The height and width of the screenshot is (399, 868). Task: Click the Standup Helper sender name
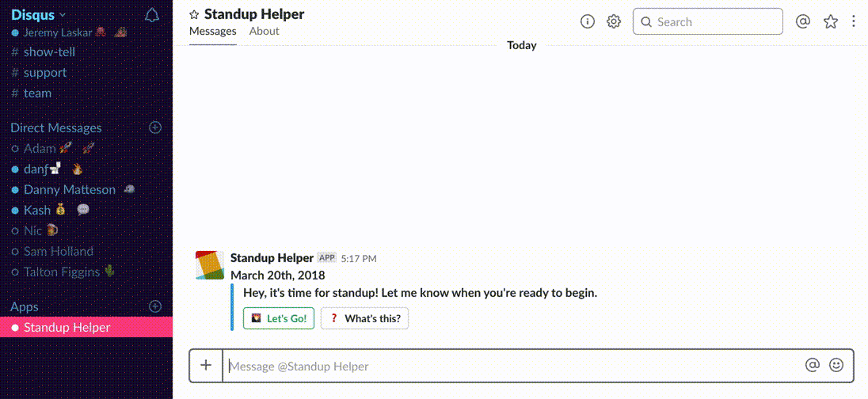click(x=272, y=257)
